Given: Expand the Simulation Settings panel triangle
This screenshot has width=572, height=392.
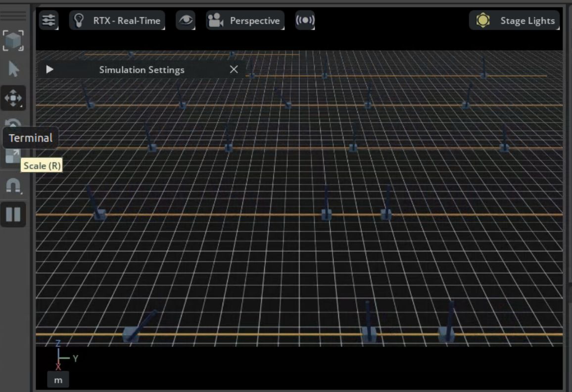Looking at the screenshot, I should [x=49, y=69].
